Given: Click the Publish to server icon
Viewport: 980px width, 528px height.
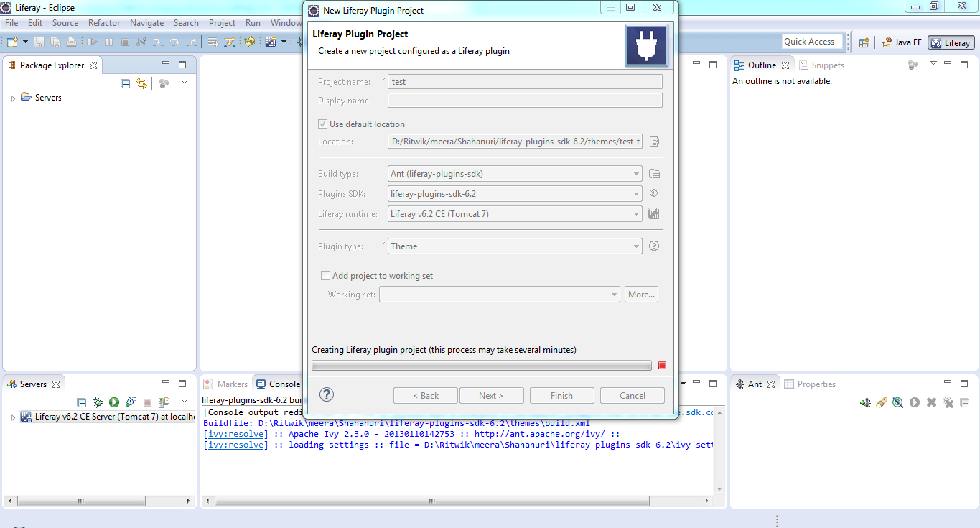Looking at the screenshot, I should pyautogui.click(x=164, y=402).
